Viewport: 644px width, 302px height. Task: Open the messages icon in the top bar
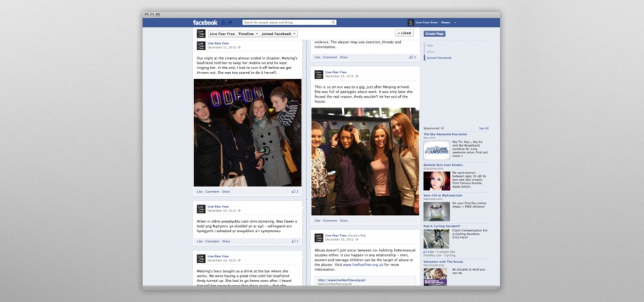(x=230, y=23)
